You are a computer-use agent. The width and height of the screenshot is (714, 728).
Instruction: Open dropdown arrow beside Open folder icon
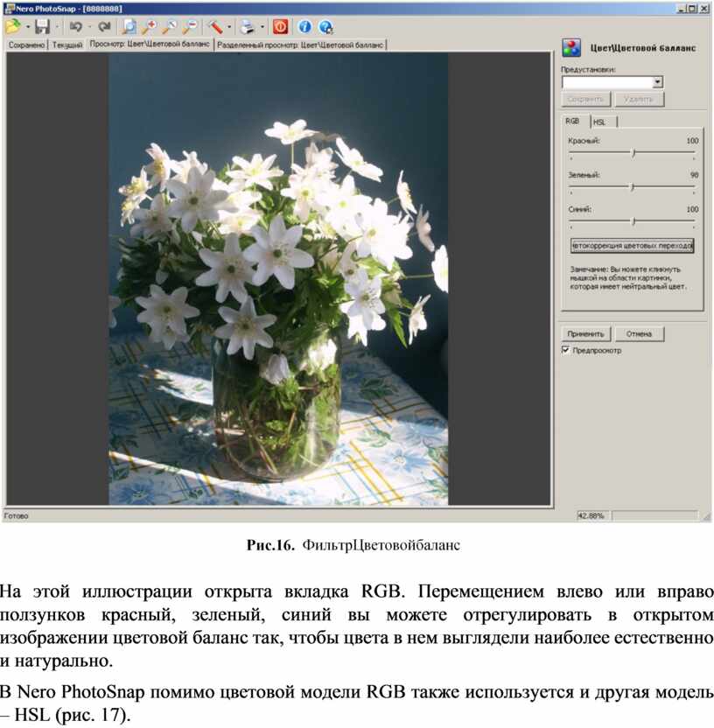click(x=28, y=27)
